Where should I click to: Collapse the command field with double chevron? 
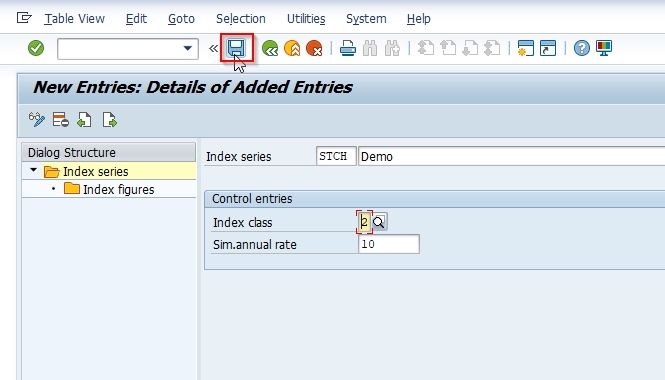213,48
